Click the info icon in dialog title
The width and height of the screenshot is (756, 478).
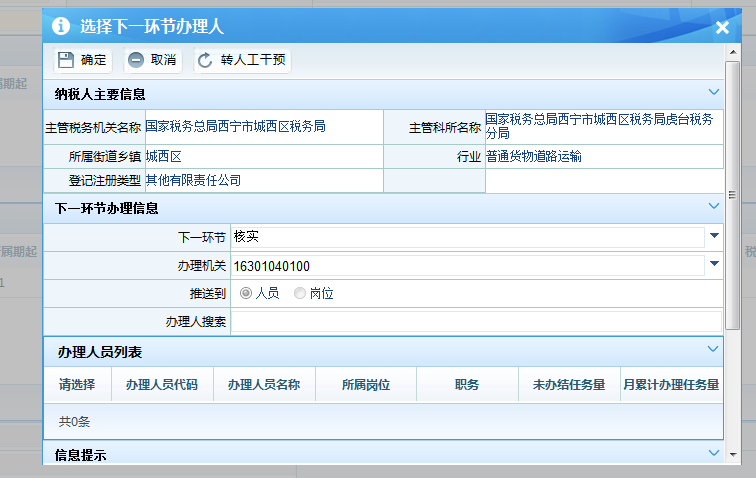coord(61,26)
